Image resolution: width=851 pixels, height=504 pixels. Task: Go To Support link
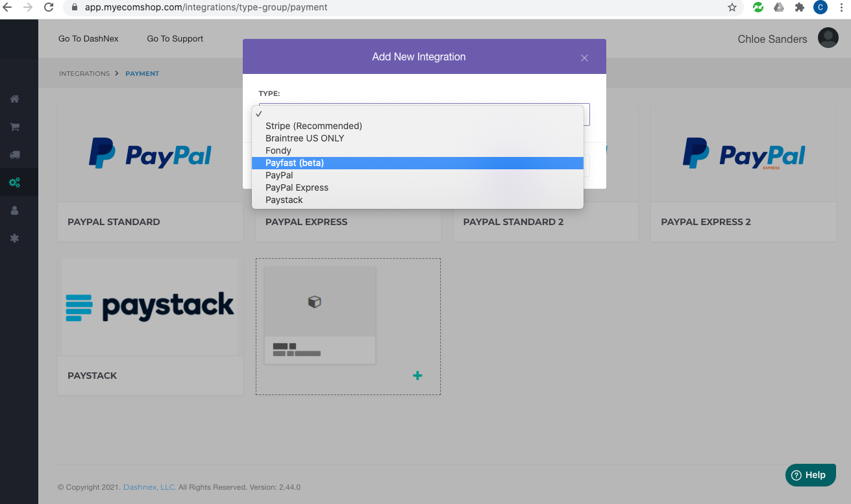[175, 38]
